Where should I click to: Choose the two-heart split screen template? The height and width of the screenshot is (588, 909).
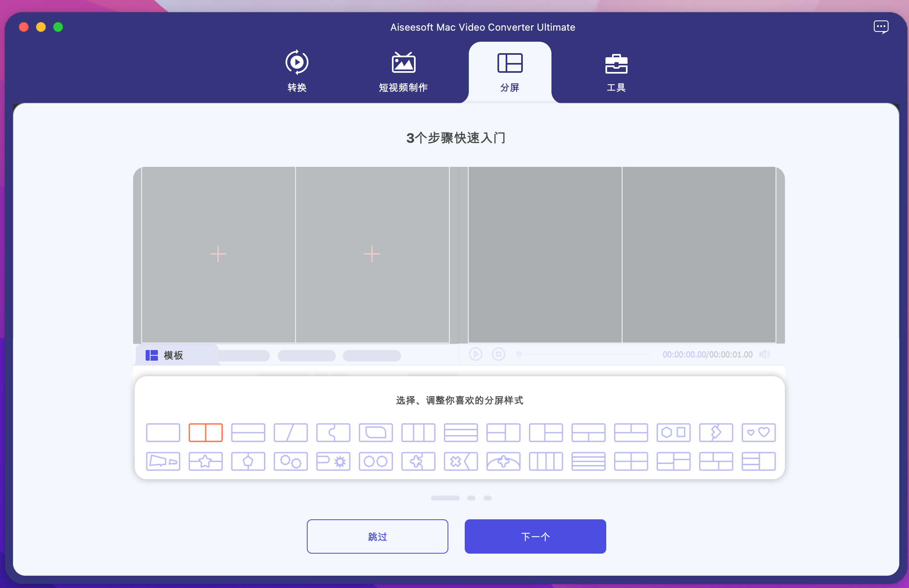click(758, 433)
